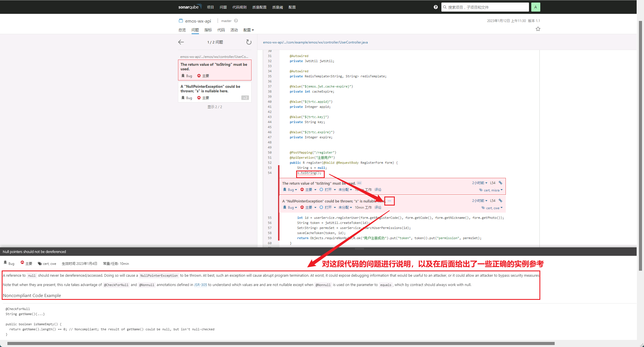Open 未分配 assignee dropdown of NullPointerException issue
The image size is (644, 347).
(345, 208)
